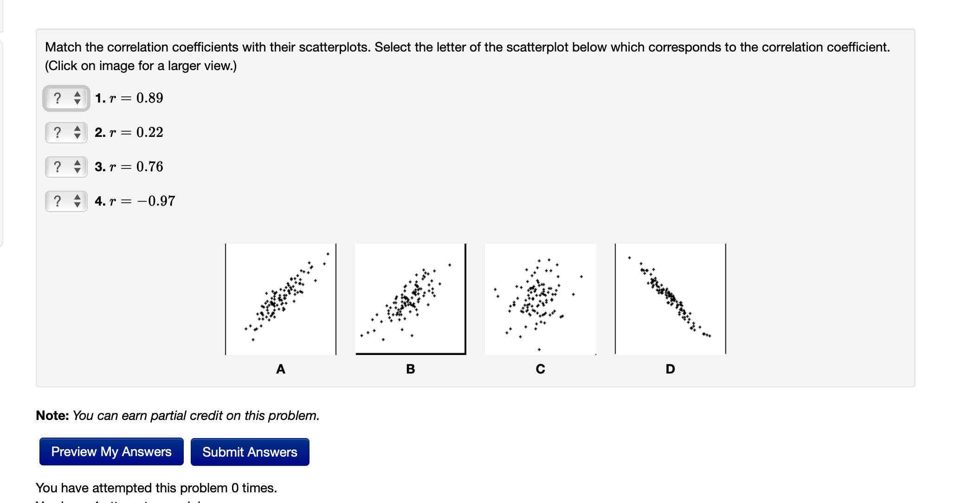Open the answer dropdown for r = 0.76
The width and height of the screenshot is (980, 503).
point(65,167)
